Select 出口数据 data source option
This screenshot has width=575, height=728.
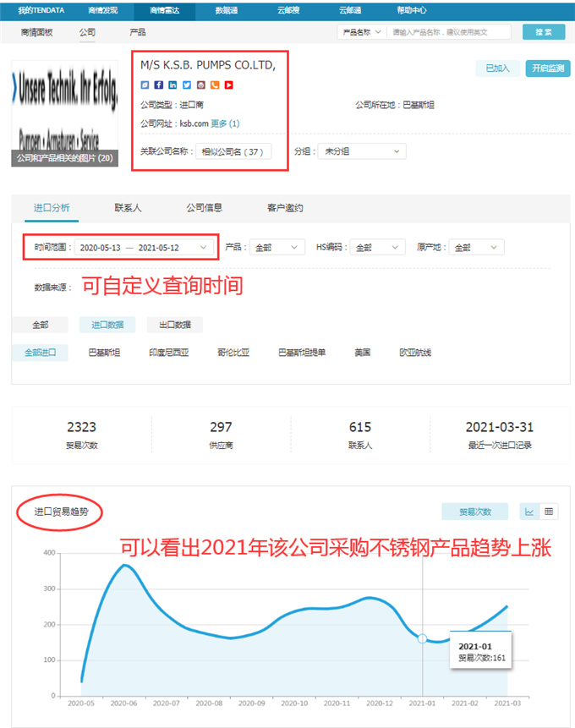coord(175,325)
